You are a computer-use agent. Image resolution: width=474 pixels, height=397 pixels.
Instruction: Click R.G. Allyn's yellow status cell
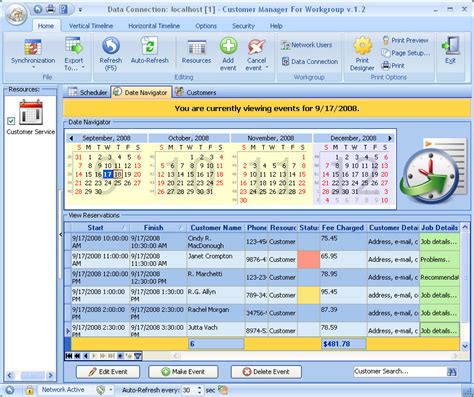pos(309,295)
